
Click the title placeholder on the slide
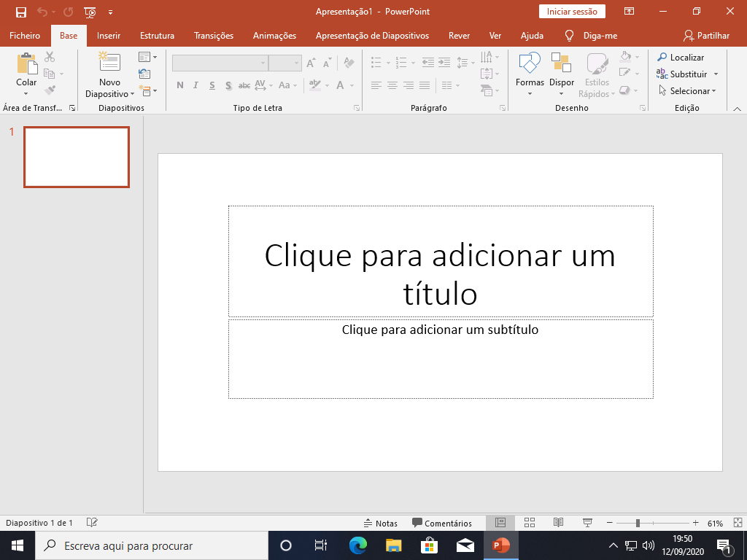pos(440,262)
